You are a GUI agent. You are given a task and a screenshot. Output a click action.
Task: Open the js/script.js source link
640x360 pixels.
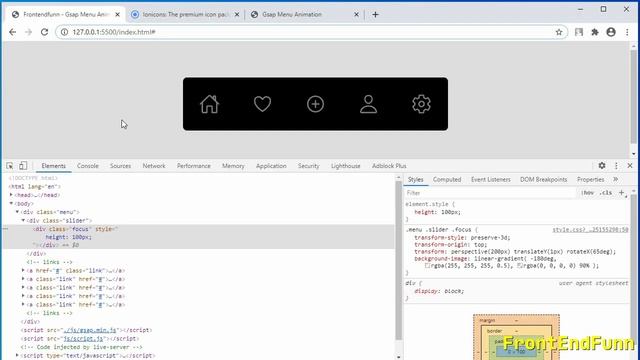click(84, 338)
